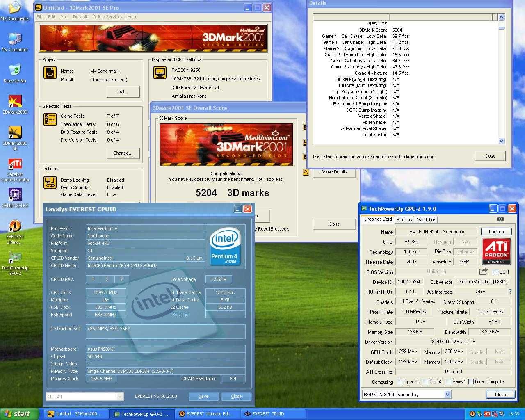Click the ATI Radeon logo in GPU-Z
The width and height of the screenshot is (525, 420).
point(496,251)
